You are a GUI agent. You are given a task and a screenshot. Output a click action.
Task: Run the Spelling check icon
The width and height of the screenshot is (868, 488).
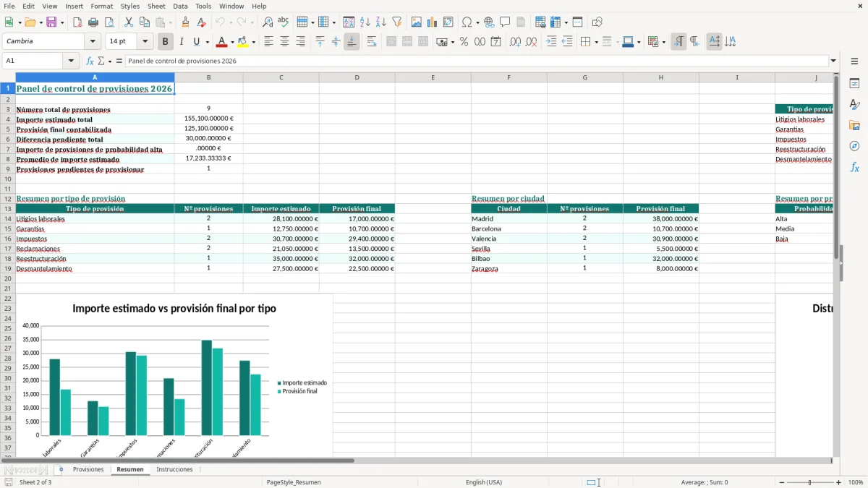[x=283, y=22]
